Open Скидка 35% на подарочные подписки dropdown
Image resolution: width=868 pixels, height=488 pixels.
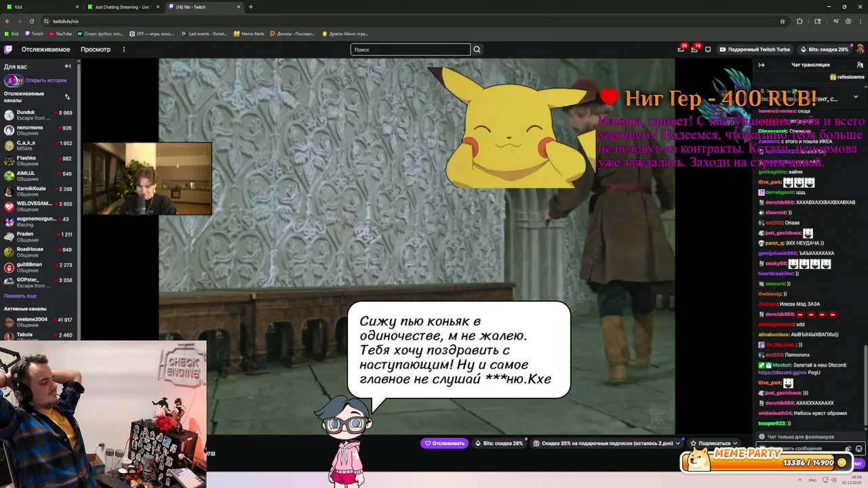click(x=607, y=443)
